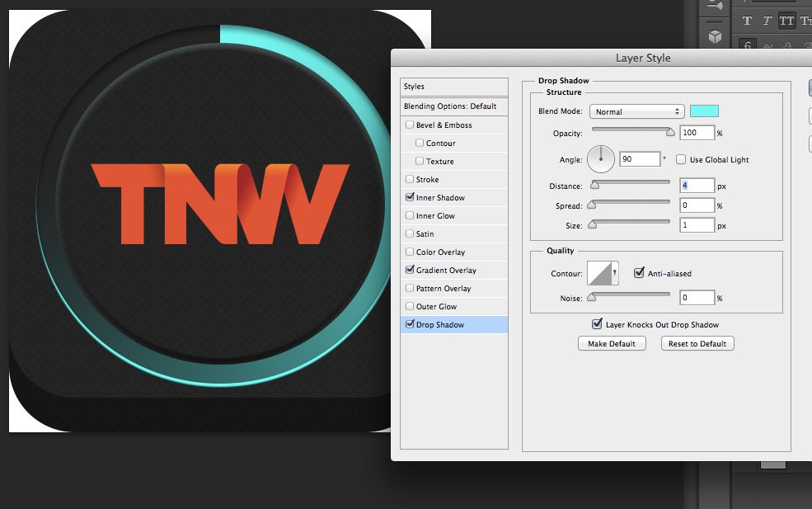Enable the Pattern Overlay checkbox
The width and height of the screenshot is (812, 509).
click(410, 288)
